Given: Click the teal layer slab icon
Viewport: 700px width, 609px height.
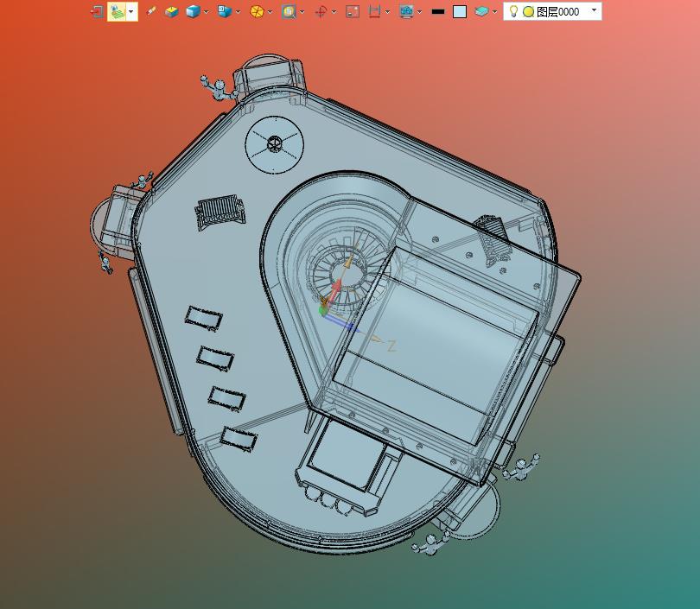Looking at the screenshot, I should pos(481,11).
